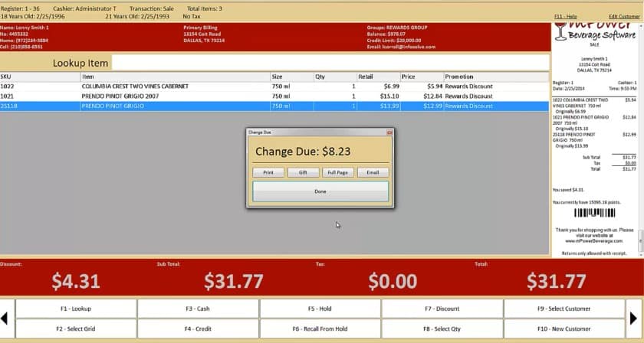The image size is (644, 343).
Task: Click the wine glass logo icon
Action: coord(560,32)
